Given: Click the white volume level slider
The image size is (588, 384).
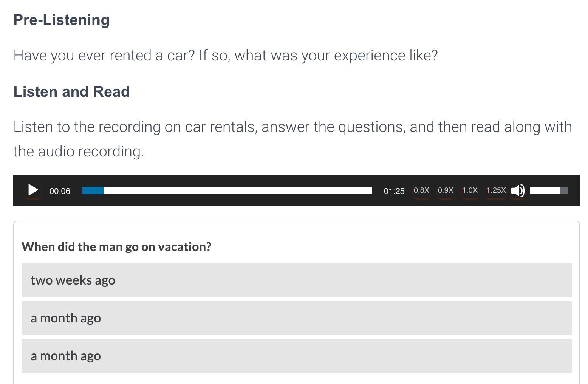Looking at the screenshot, I should 545,190.
